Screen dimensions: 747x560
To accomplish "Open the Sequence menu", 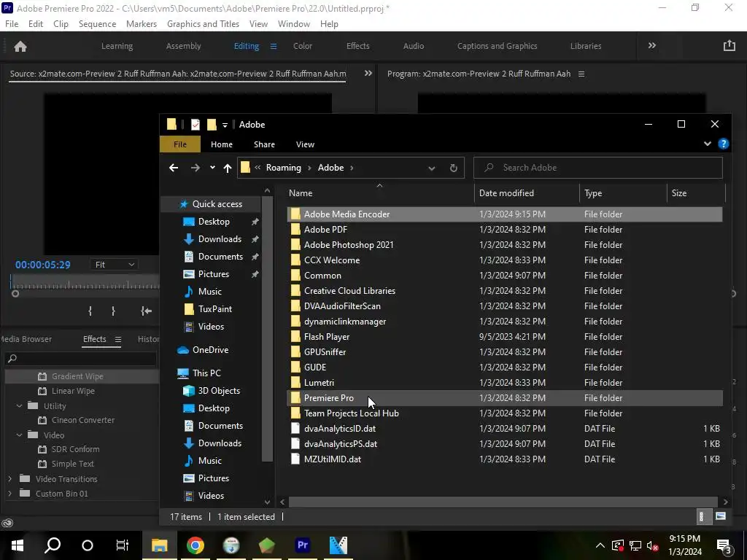I will coord(97,24).
